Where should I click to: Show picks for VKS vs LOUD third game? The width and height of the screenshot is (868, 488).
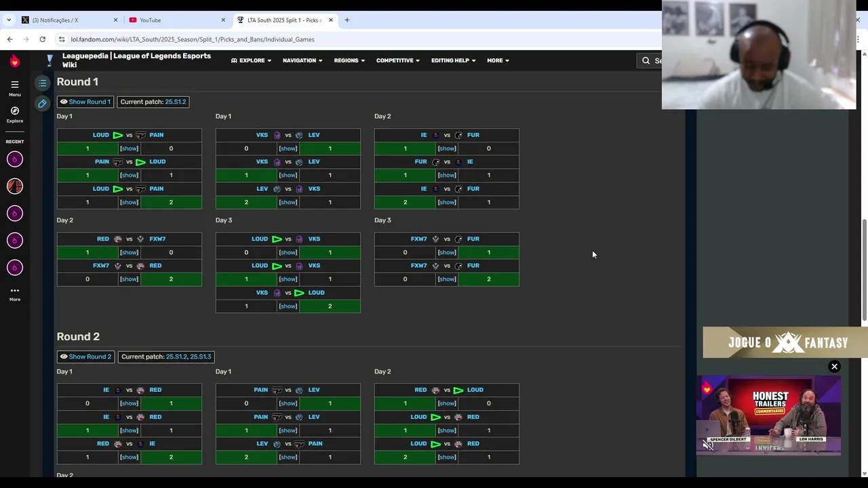coord(288,306)
